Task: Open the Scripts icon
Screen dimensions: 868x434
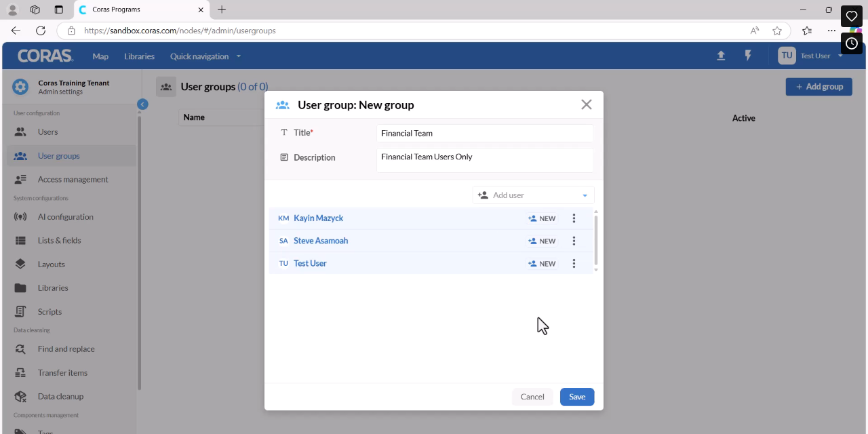Action: (x=20, y=311)
